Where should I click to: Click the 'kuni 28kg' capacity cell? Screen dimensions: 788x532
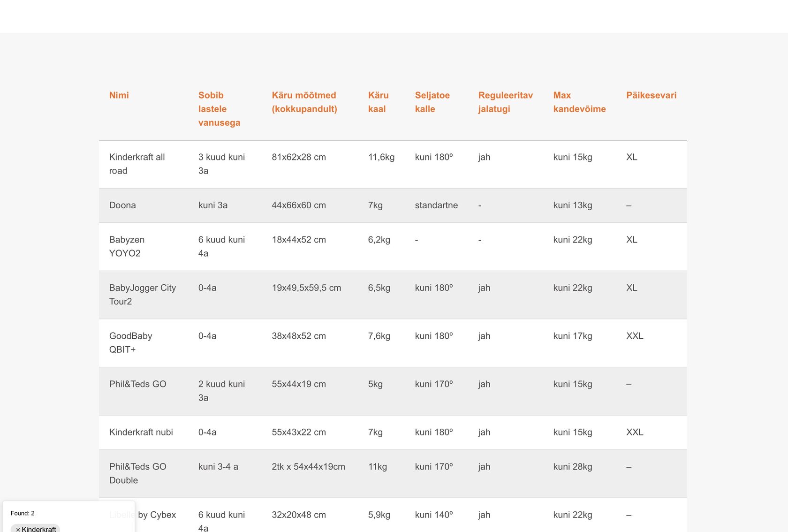pos(573,467)
